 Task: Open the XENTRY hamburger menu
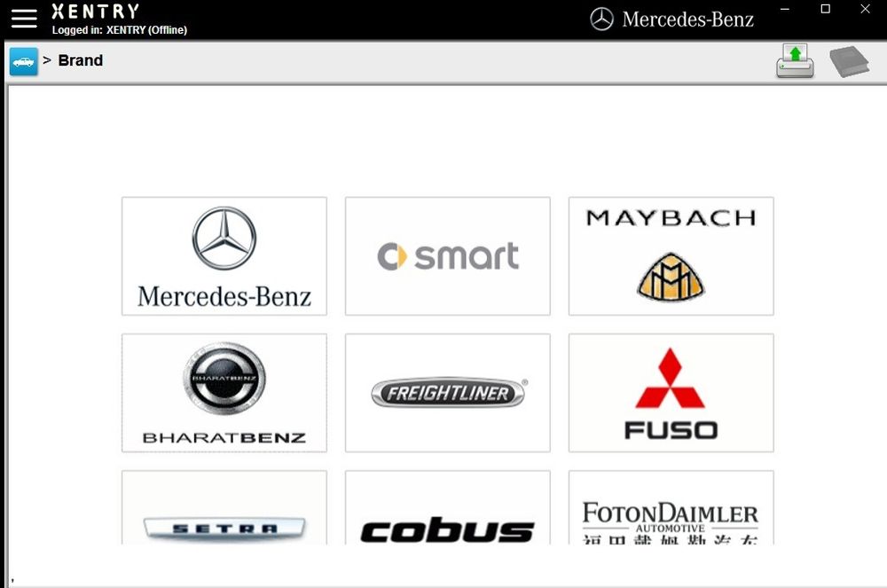[24, 19]
